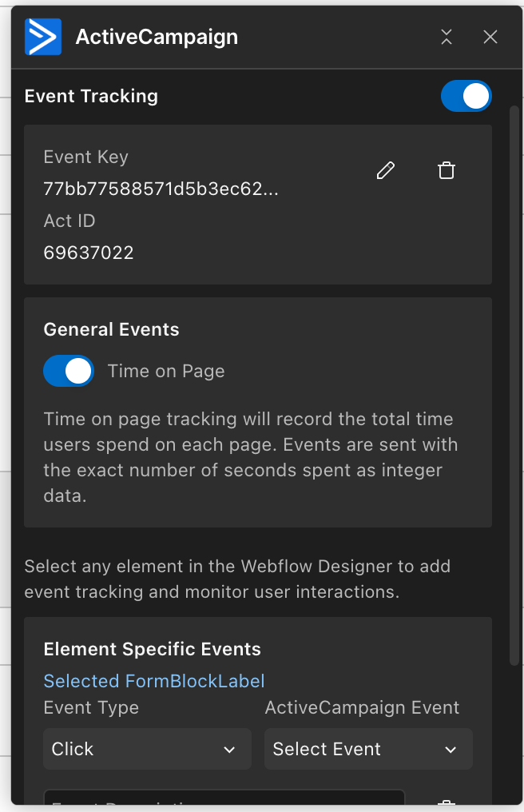The width and height of the screenshot is (524, 812).
Task: Edit the Event Key using the pencil icon
Action: pos(386,170)
